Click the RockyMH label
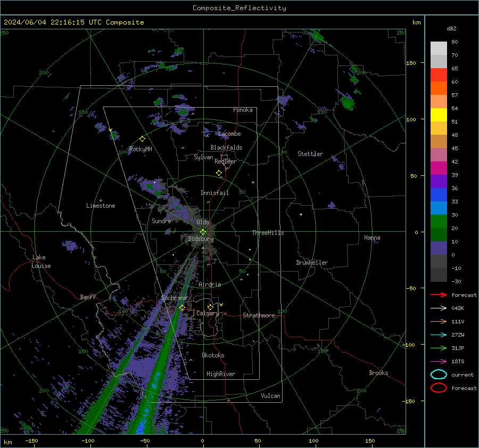This screenshot has width=479, height=448. coord(141,149)
